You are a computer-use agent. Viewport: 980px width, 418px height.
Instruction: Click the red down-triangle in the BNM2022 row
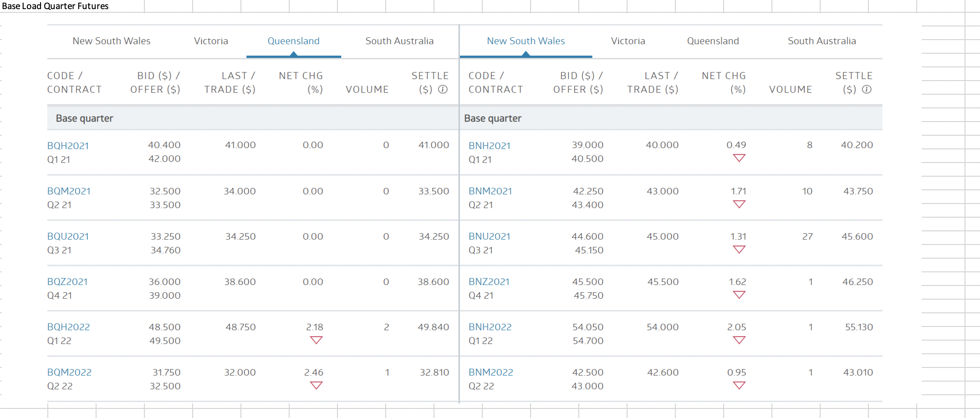coord(739,386)
